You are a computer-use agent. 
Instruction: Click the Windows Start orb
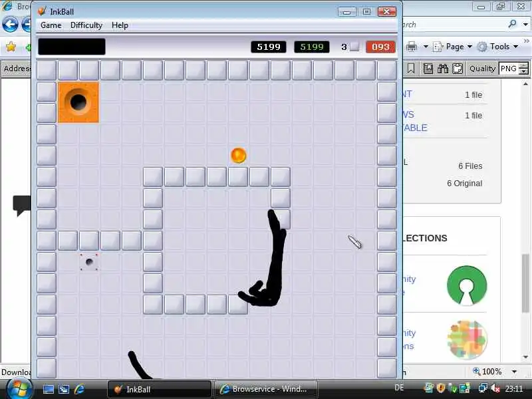click(19, 389)
